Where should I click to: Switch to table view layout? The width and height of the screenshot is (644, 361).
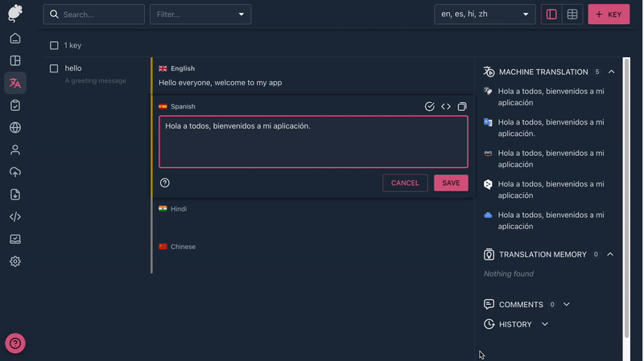click(x=572, y=14)
